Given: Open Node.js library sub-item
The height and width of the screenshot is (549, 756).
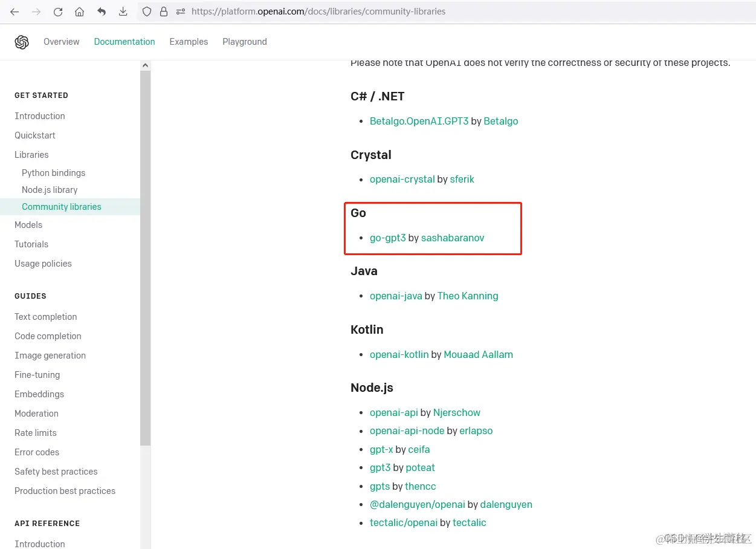Looking at the screenshot, I should click(50, 190).
